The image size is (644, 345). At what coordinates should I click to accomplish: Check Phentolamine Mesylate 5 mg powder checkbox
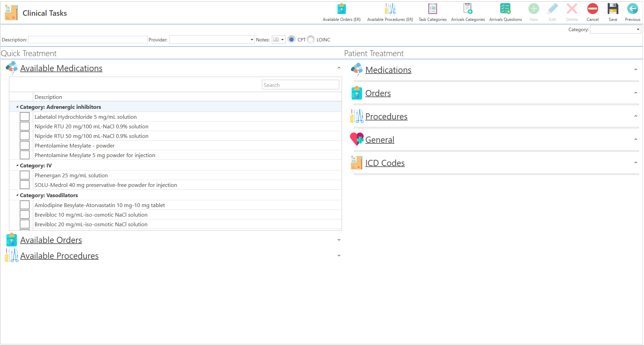pyautogui.click(x=25, y=155)
